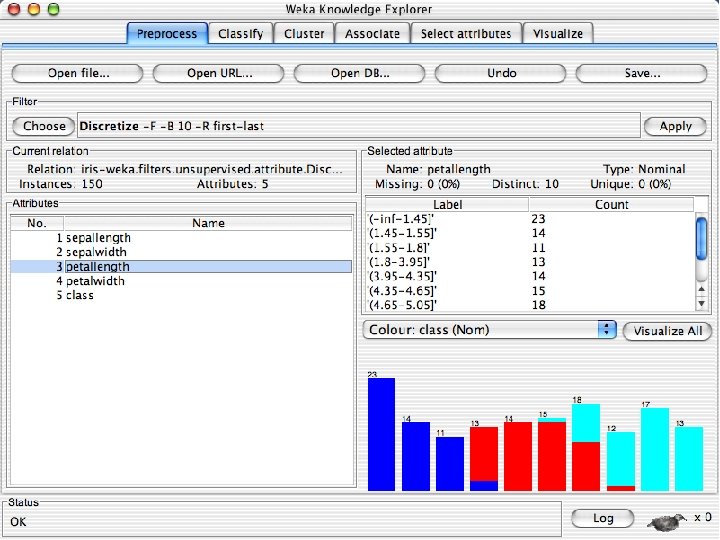The height and width of the screenshot is (540, 720).
Task: Open the Select attributes tab
Action: (466, 34)
